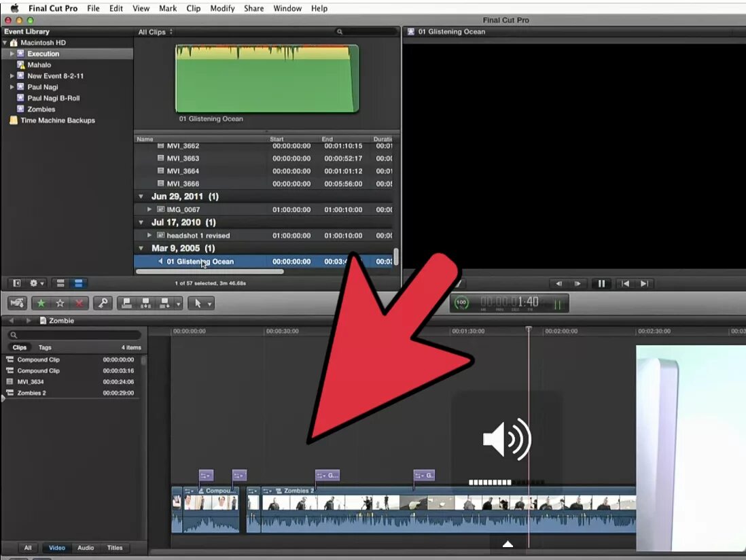Click the timeline history forward arrow
746x560 pixels.
coord(28,321)
